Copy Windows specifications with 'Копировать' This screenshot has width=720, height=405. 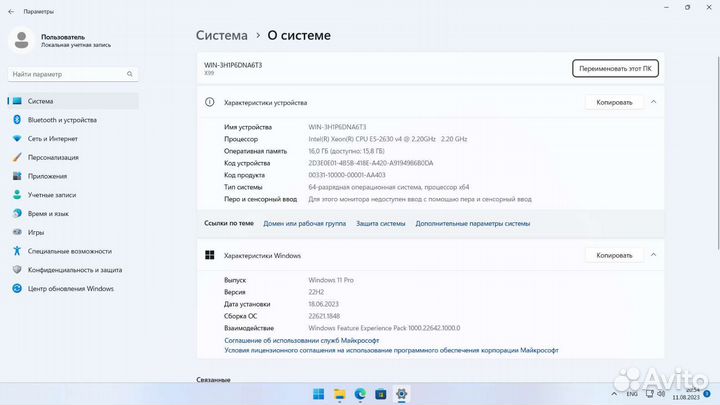coord(614,255)
